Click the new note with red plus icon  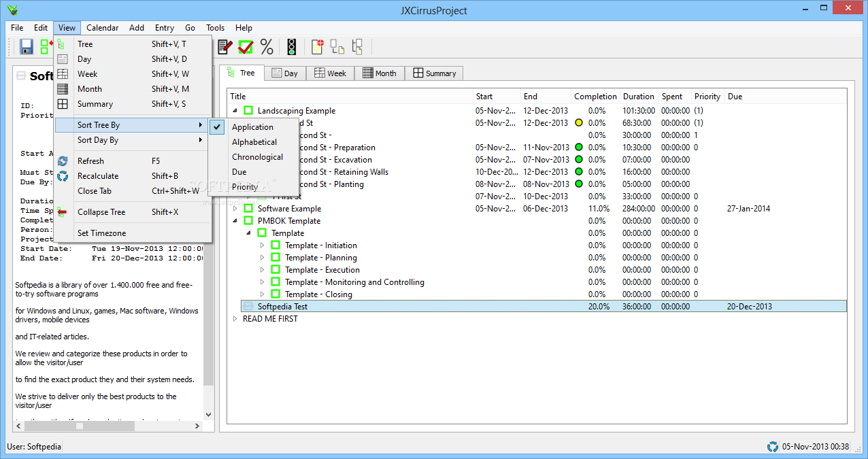click(317, 46)
